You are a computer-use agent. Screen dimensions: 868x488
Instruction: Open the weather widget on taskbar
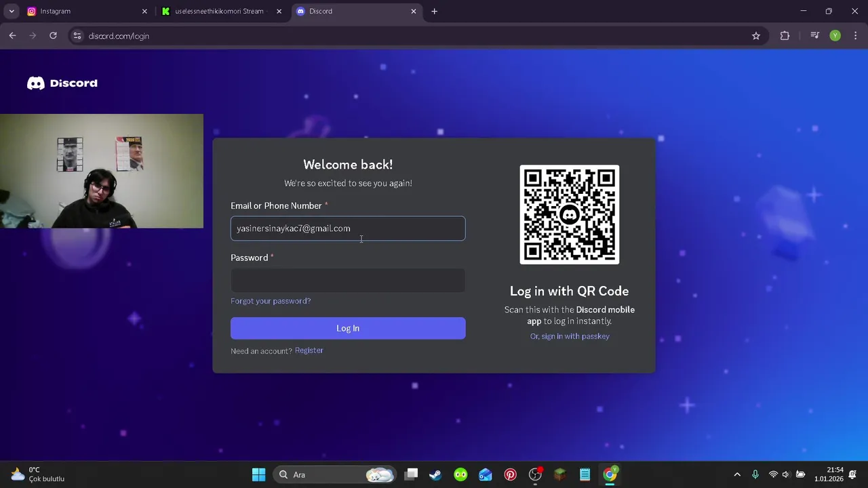pyautogui.click(x=38, y=474)
